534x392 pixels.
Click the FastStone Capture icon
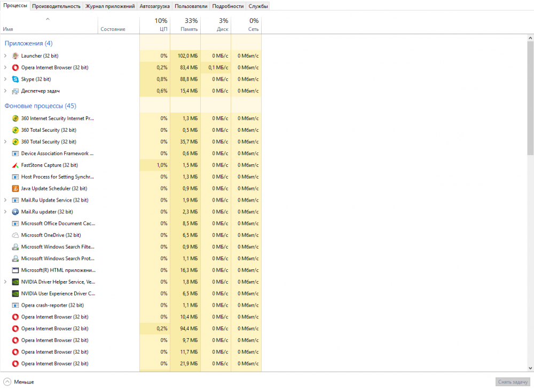15,165
